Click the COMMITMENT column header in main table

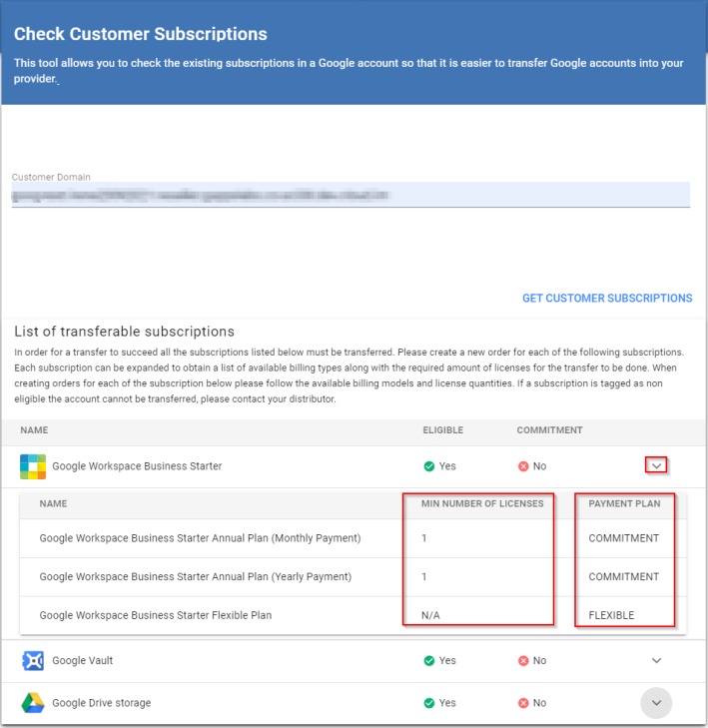click(549, 430)
